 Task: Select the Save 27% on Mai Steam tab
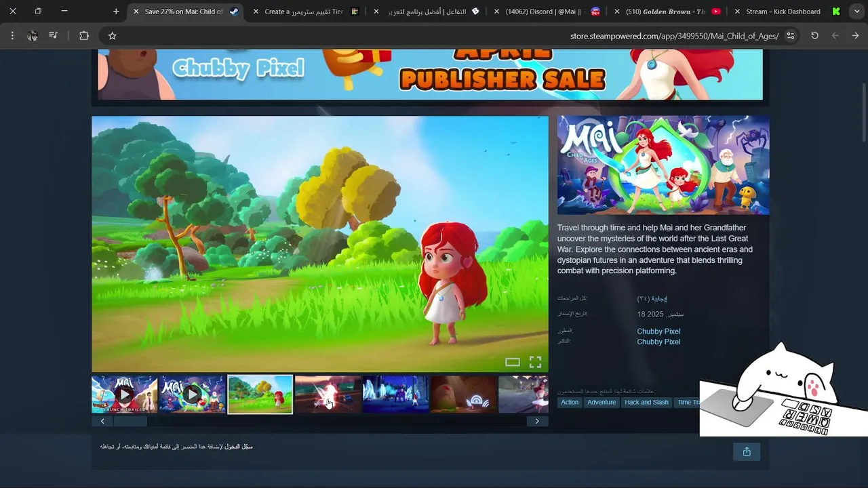[184, 12]
